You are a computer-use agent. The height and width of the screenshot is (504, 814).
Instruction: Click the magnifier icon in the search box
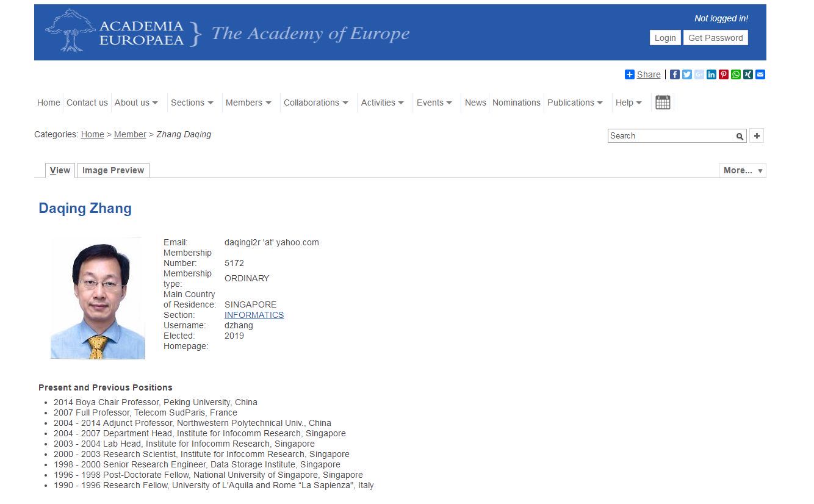740,136
